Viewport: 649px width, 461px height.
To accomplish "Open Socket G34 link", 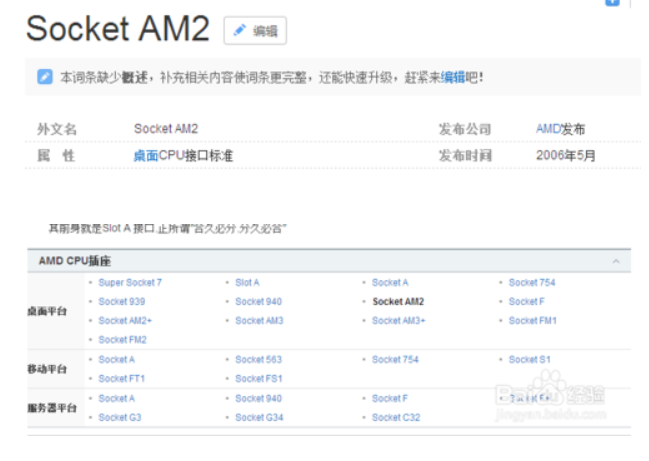I will click(259, 418).
